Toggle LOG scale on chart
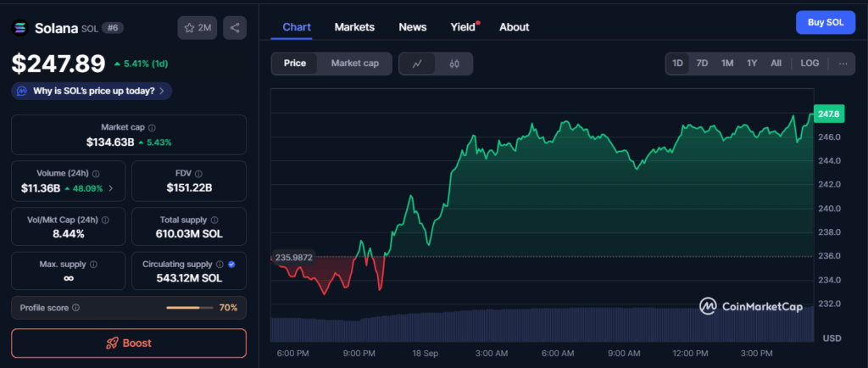Image resolution: width=868 pixels, height=368 pixels. [810, 64]
